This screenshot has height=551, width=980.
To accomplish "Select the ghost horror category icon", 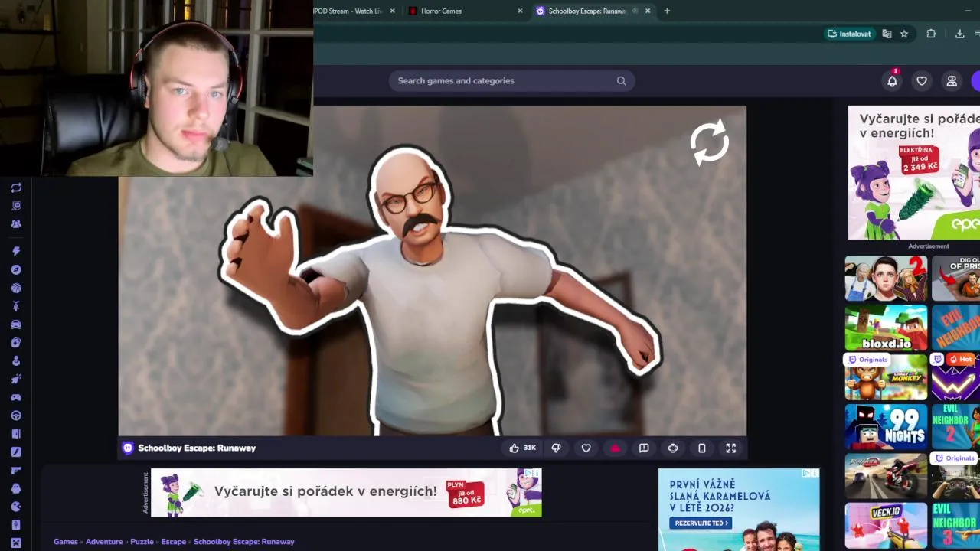I will [x=16, y=488].
